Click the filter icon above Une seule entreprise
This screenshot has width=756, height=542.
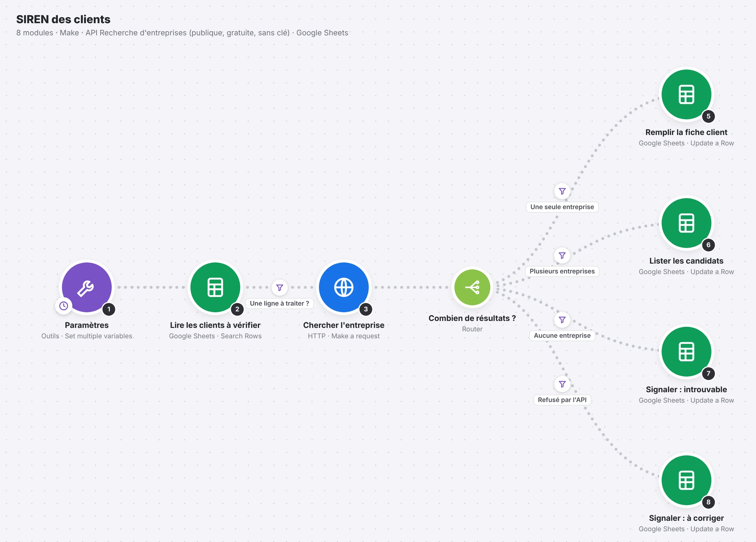tap(562, 191)
